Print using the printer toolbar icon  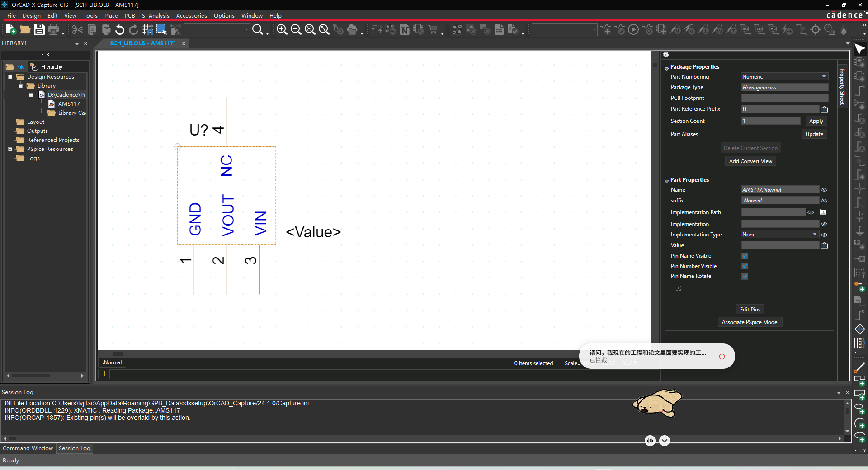pyautogui.click(x=53, y=30)
